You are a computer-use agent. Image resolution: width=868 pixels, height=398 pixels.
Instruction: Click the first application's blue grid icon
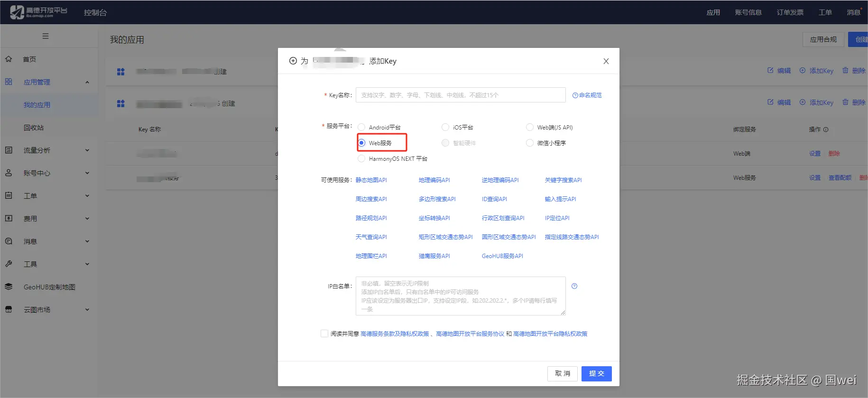121,72
